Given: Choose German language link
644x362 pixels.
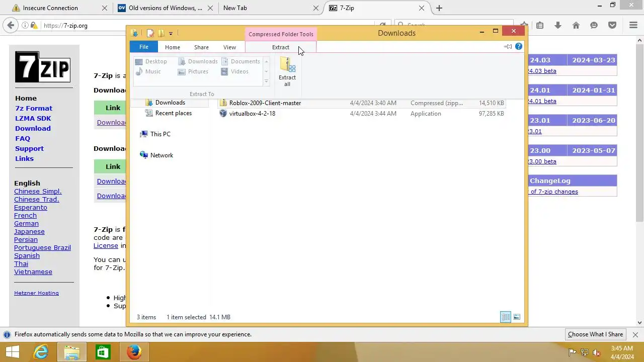Looking at the screenshot, I should [x=26, y=223].
